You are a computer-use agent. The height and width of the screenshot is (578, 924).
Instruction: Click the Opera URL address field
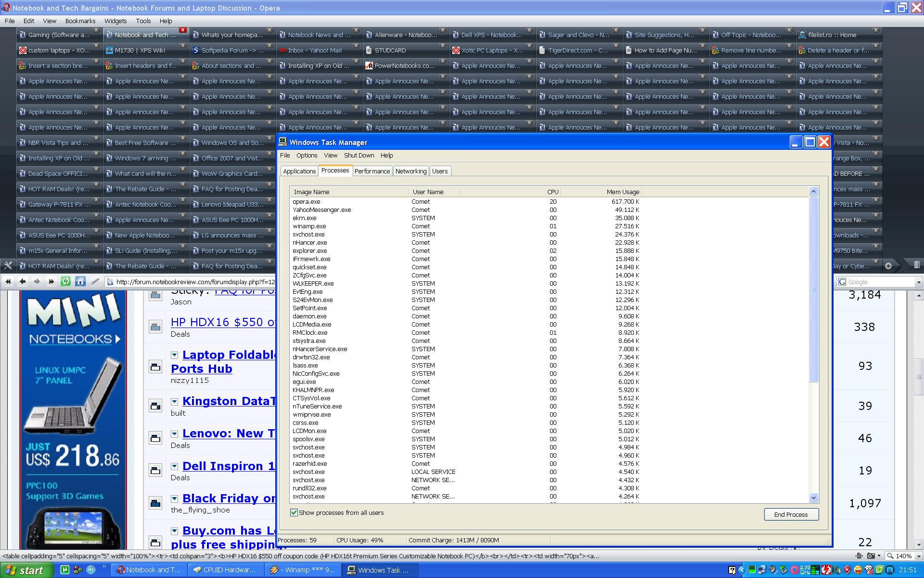(x=191, y=282)
